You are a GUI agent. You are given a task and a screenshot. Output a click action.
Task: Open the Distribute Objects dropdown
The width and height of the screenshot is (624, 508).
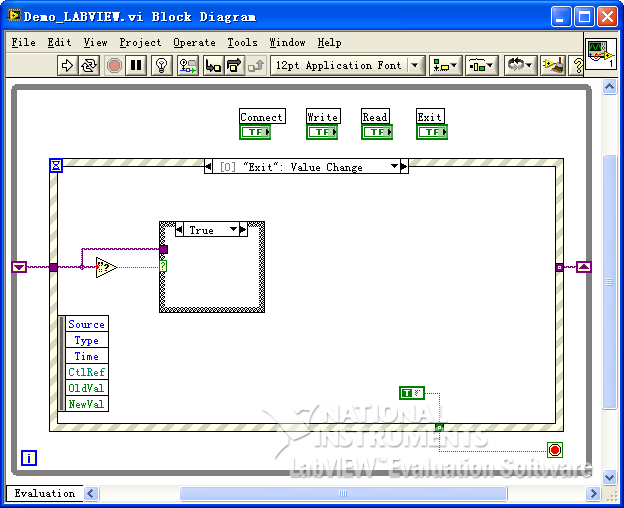tap(481, 66)
